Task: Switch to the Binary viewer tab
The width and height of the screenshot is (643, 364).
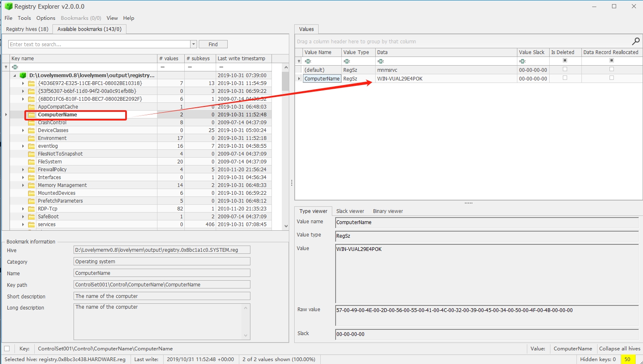Action: tap(388, 211)
